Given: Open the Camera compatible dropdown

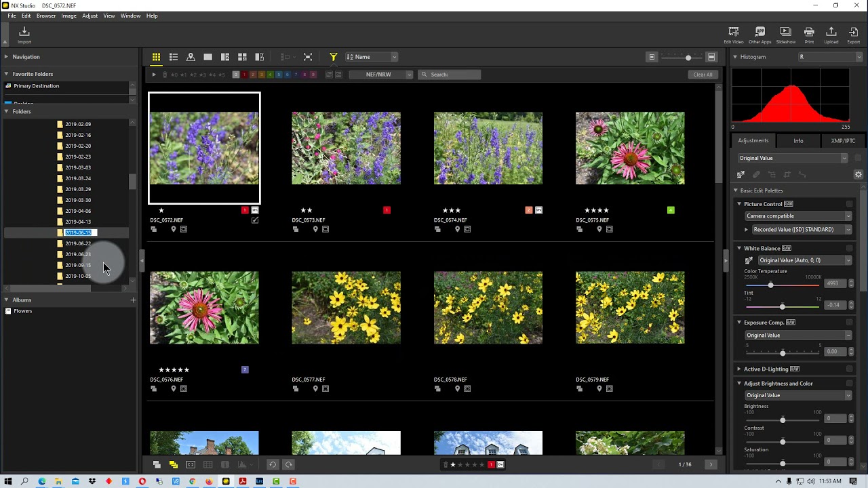Looking at the screenshot, I should pyautogui.click(x=798, y=216).
